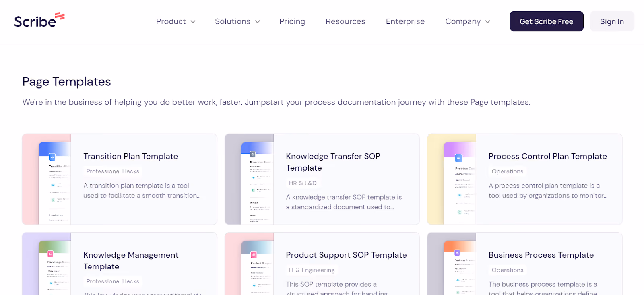Go to Resources

tap(345, 21)
